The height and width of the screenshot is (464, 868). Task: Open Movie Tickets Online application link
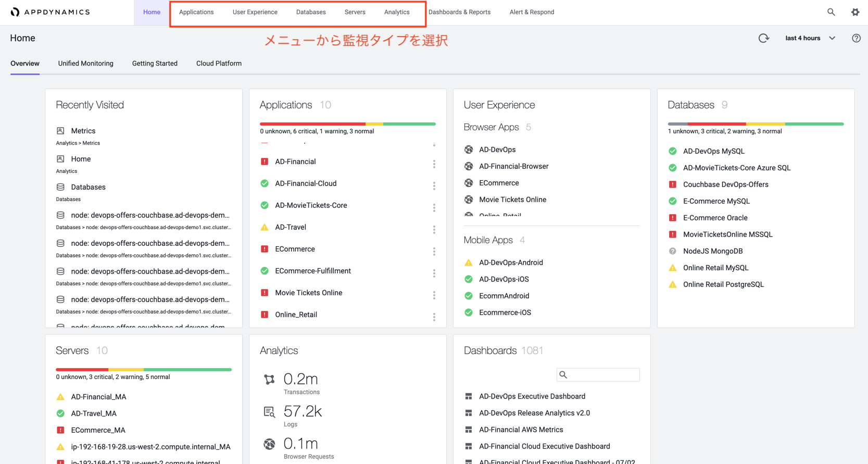(x=309, y=293)
